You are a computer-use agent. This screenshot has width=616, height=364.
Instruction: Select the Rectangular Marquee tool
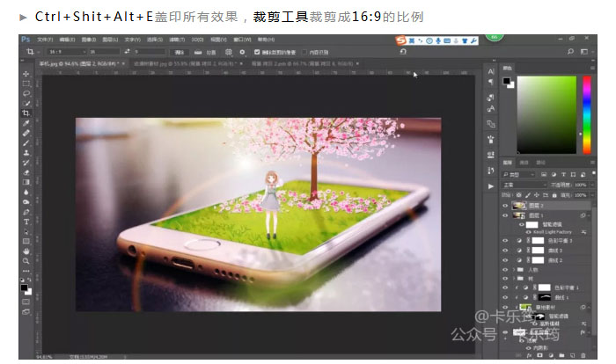click(x=26, y=84)
